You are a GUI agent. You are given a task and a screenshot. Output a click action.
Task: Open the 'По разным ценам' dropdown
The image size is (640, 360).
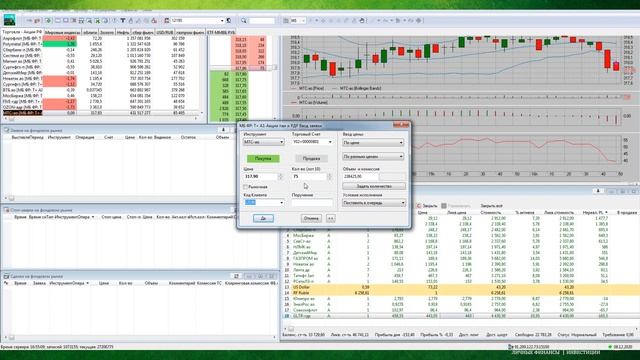click(x=373, y=156)
